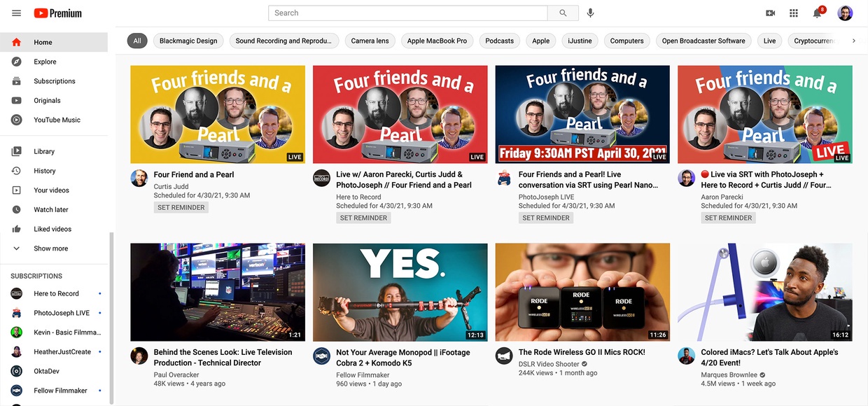
Task: Click into the Search field
Action: coord(407,13)
